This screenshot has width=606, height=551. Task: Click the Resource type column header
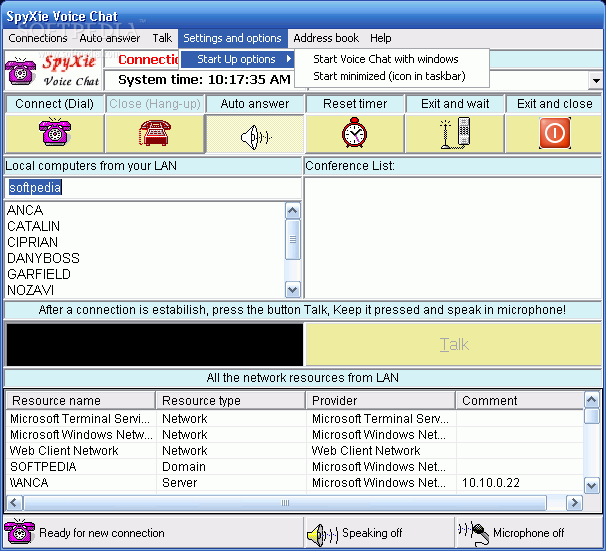(231, 401)
